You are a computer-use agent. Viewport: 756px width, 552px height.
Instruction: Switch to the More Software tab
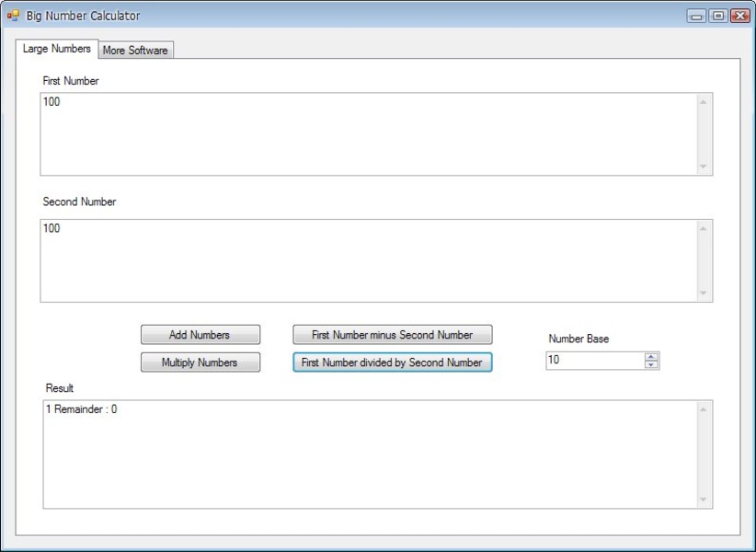[x=135, y=51]
